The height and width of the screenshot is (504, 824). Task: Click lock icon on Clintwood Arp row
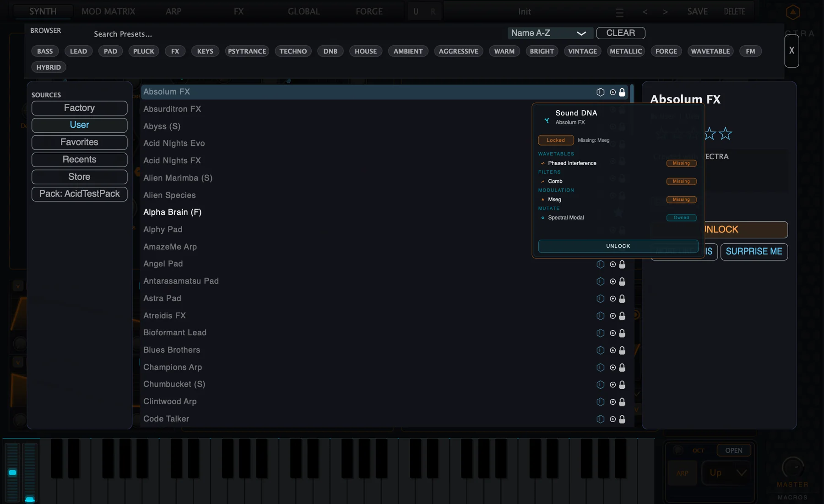pyautogui.click(x=622, y=402)
